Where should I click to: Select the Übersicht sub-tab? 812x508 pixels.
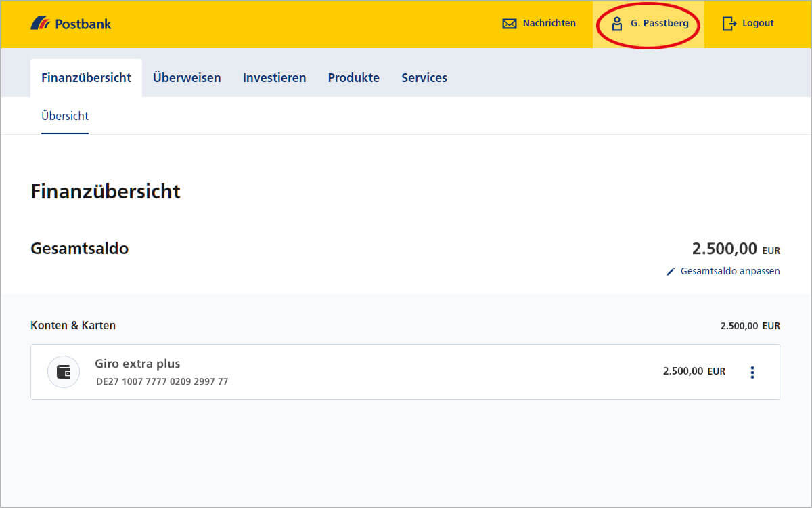(x=65, y=116)
